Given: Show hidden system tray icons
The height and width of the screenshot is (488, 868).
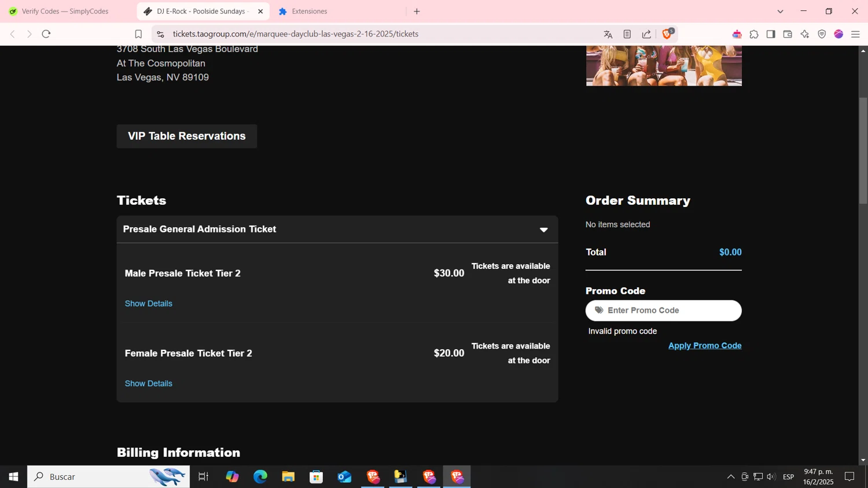Looking at the screenshot, I should (731, 476).
